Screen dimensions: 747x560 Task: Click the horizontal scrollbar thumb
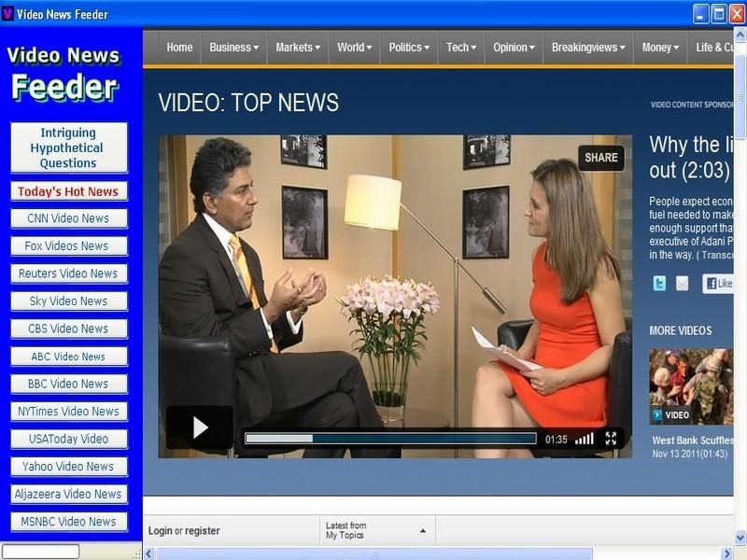tap(374, 553)
